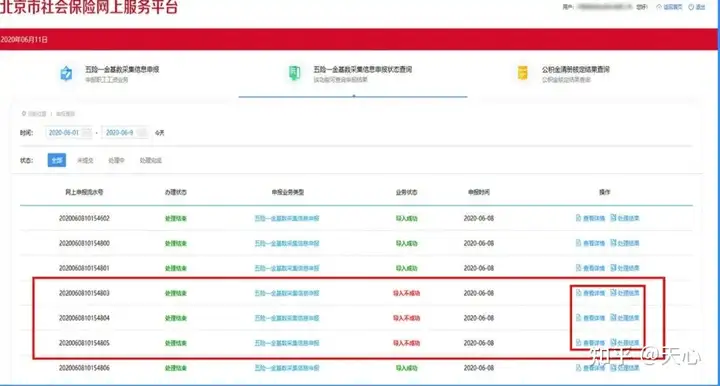
Task: Click the 办理状态 column header
Action: [176, 192]
